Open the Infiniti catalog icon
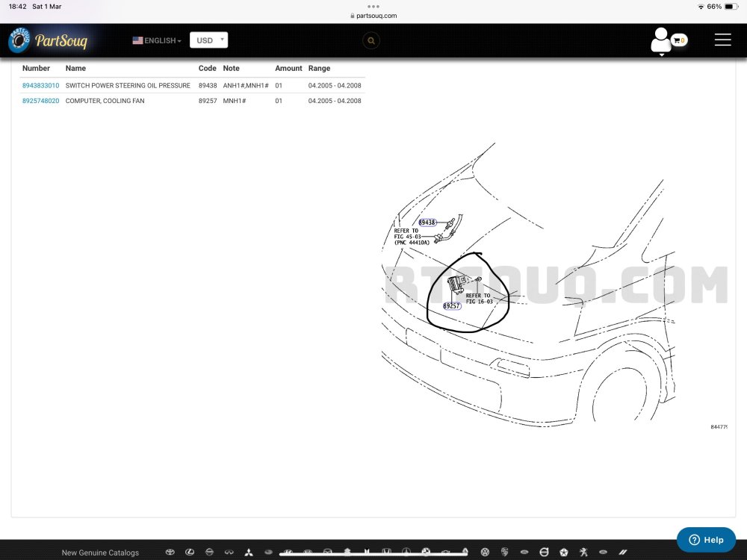The image size is (747, 560). click(x=229, y=553)
